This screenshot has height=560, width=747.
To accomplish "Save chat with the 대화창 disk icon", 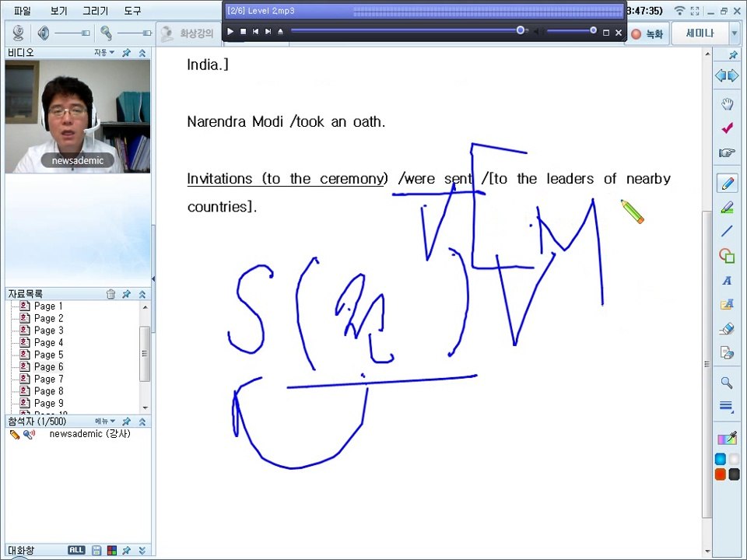I will coord(96,551).
